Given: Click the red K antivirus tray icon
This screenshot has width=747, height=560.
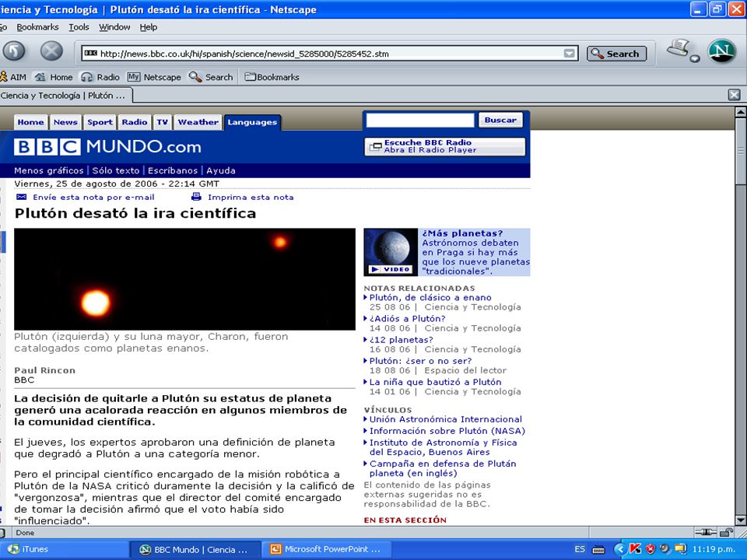Looking at the screenshot, I should [635, 549].
